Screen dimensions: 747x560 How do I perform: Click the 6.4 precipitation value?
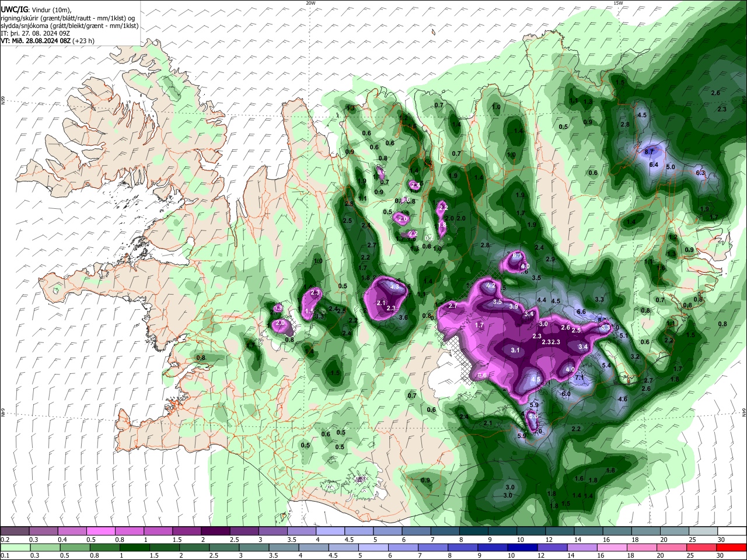point(654,165)
